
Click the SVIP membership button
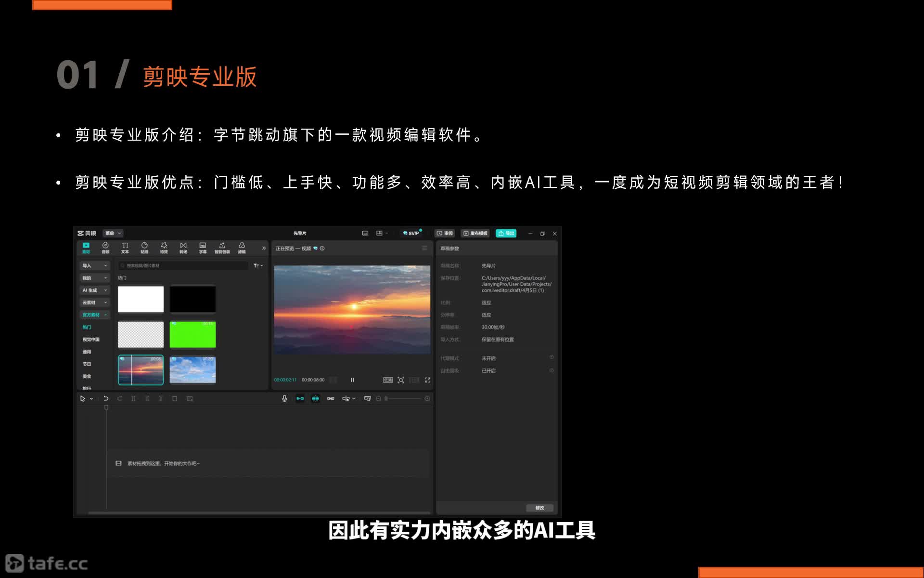point(411,233)
